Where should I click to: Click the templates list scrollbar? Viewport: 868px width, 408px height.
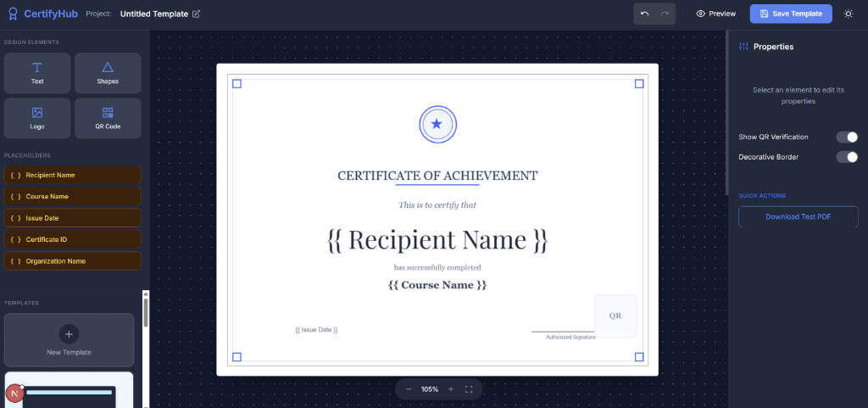(x=145, y=311)
